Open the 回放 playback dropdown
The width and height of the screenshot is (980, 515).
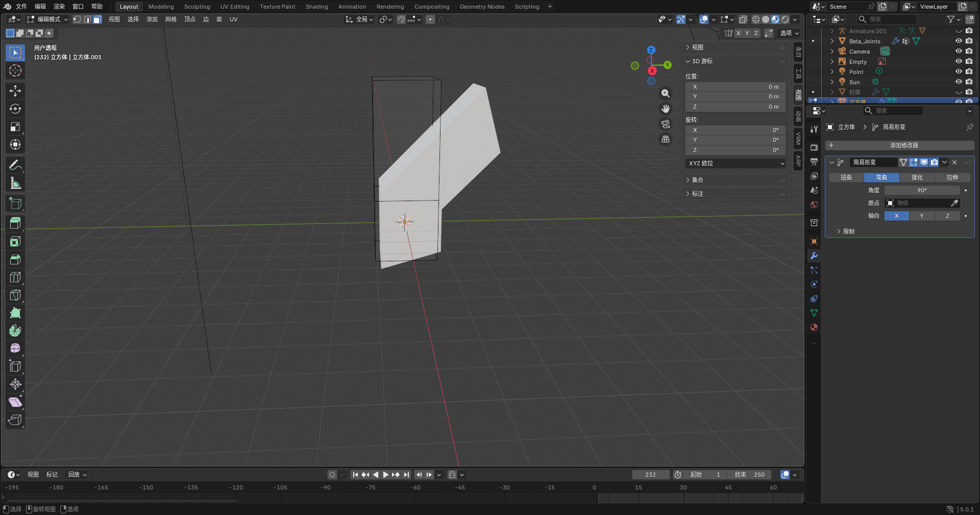[x=78, y=475]
